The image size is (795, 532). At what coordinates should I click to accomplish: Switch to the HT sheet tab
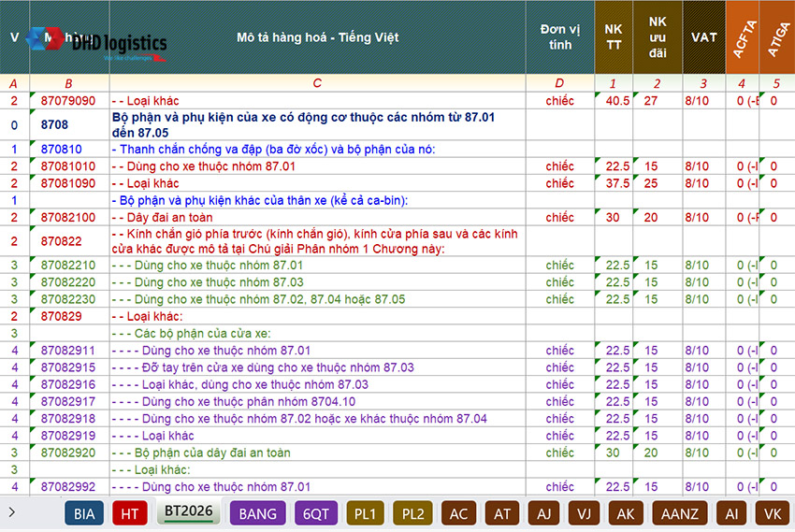coord(130,513)
